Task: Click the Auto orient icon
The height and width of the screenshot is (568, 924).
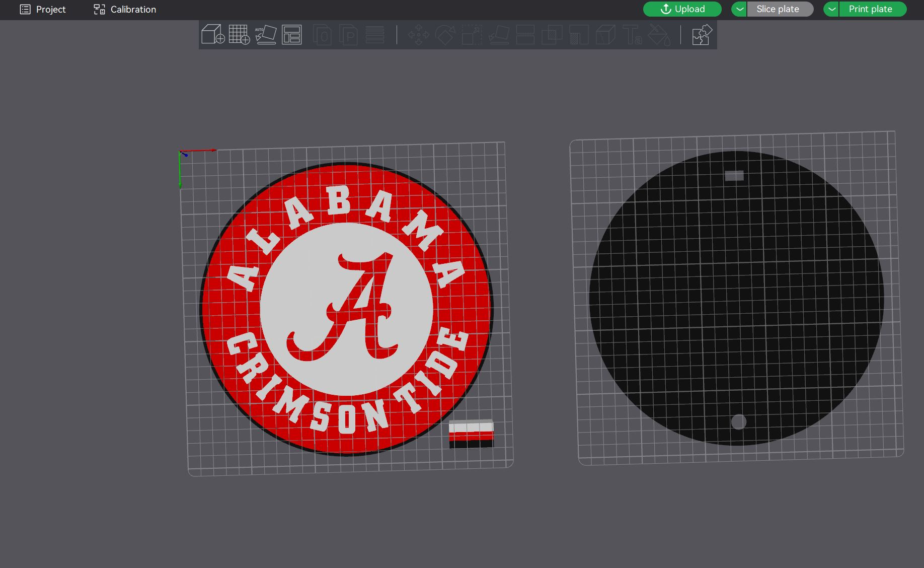Action: point(266,35)
